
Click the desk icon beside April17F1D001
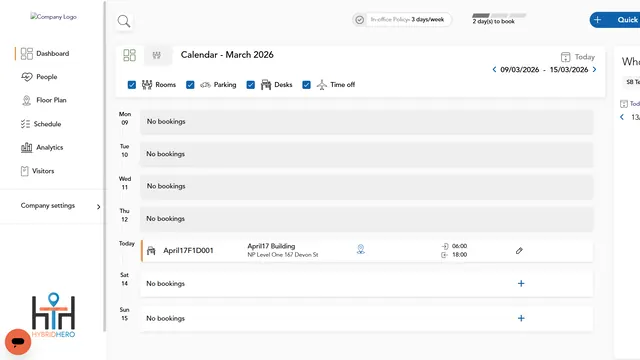(x=151, y=251)
